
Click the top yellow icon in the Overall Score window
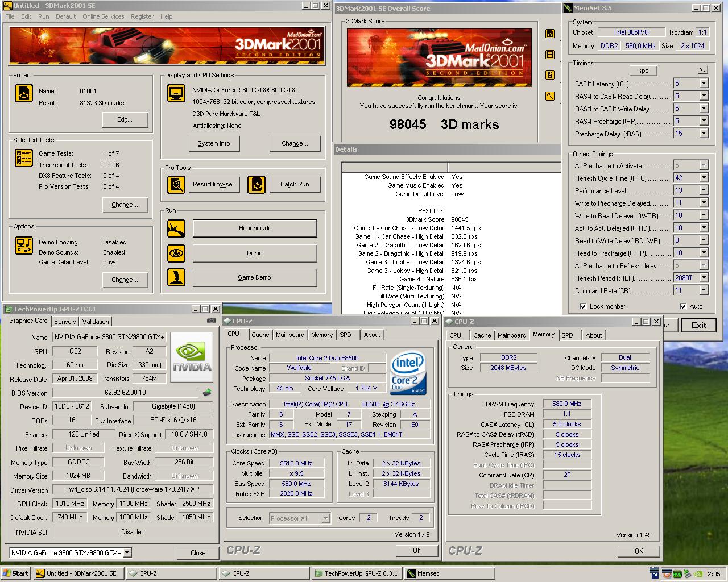tap(550, 34)
